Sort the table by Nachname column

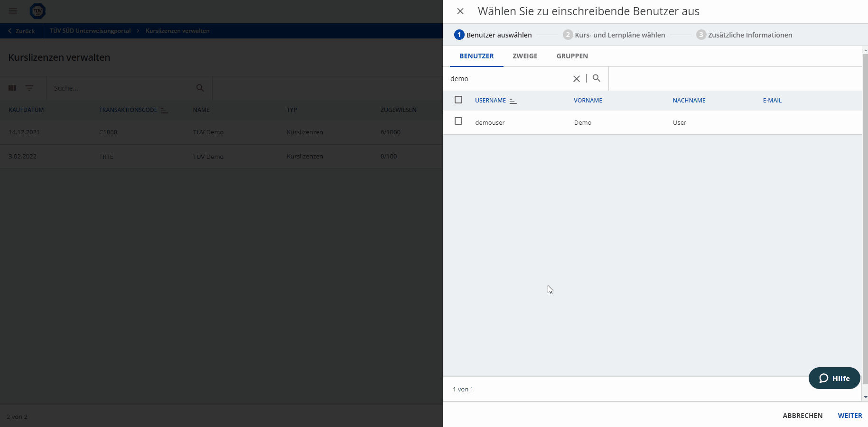click(x=689, y=101)
